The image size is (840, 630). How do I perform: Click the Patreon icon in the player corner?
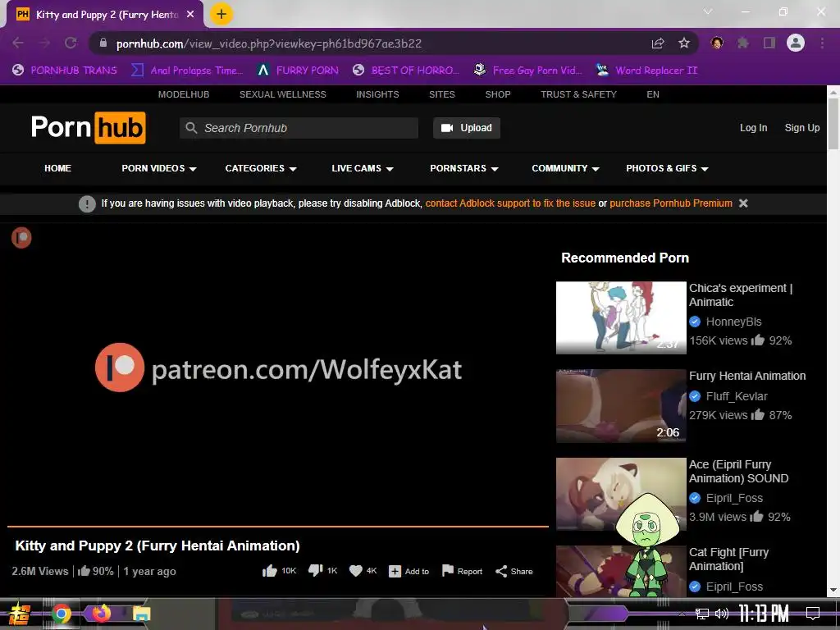coord(21,238)
